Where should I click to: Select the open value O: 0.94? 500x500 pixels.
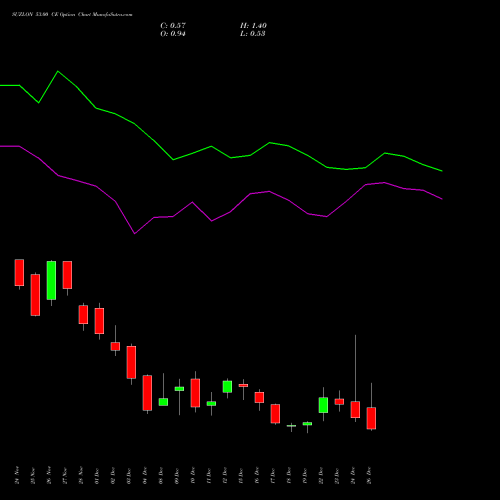coord(173,34)
